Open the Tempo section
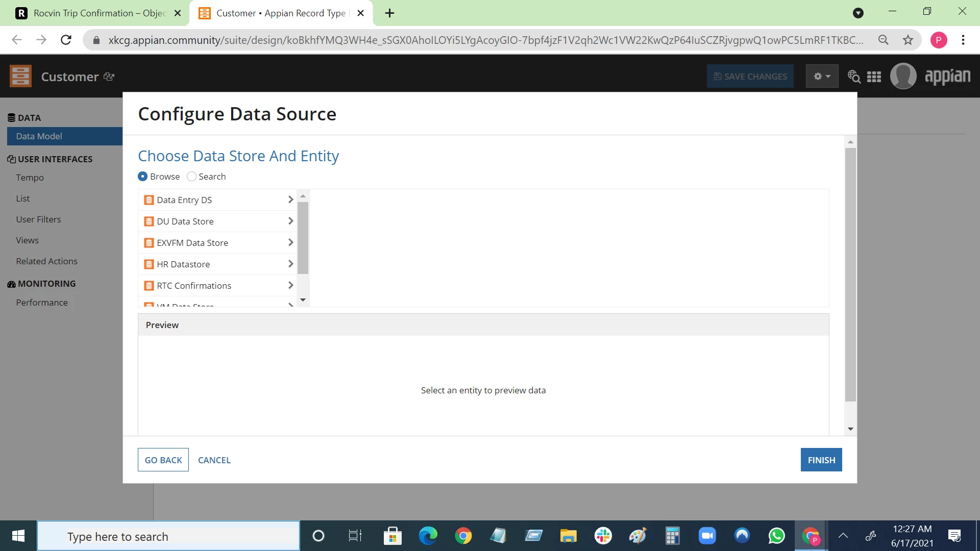The width and height of the screenshot is (980, 551). tap(30, 178)
